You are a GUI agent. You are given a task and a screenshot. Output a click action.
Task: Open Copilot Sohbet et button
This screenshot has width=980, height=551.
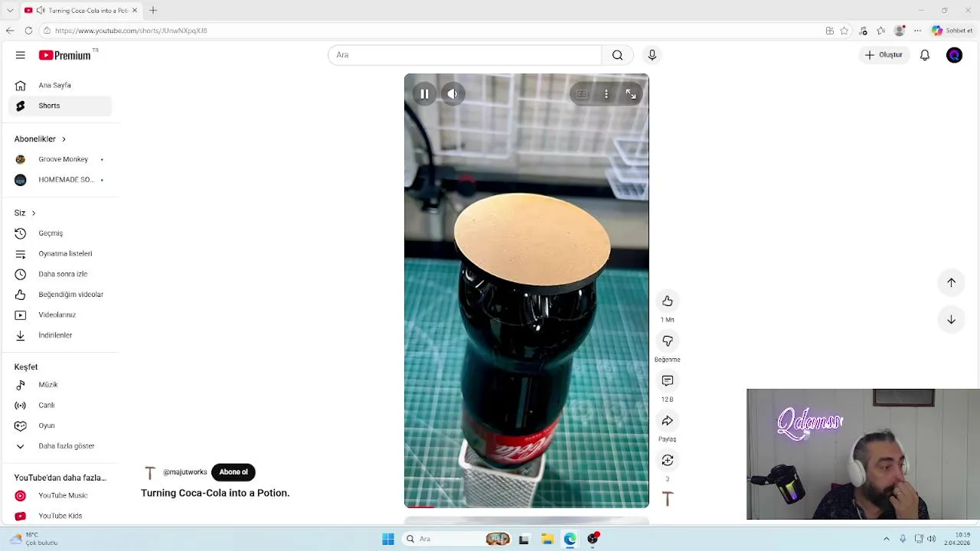click(x=952, y=31)
